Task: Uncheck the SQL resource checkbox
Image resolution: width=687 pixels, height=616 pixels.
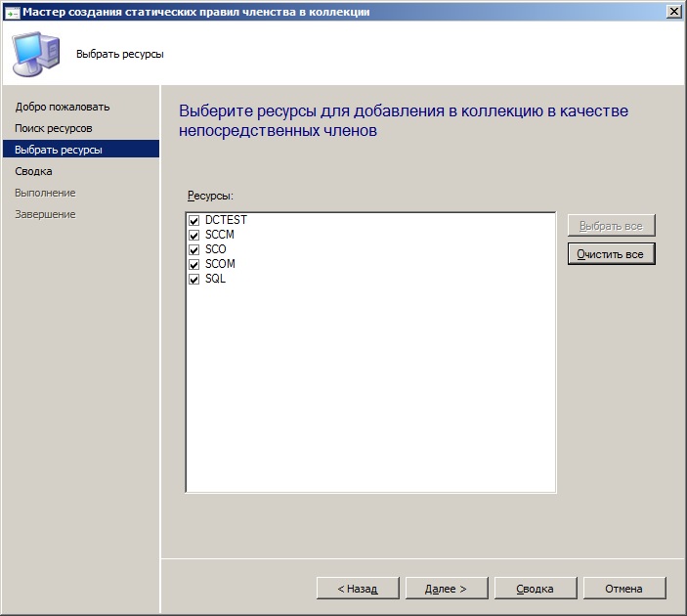Action: coord(193,279)
